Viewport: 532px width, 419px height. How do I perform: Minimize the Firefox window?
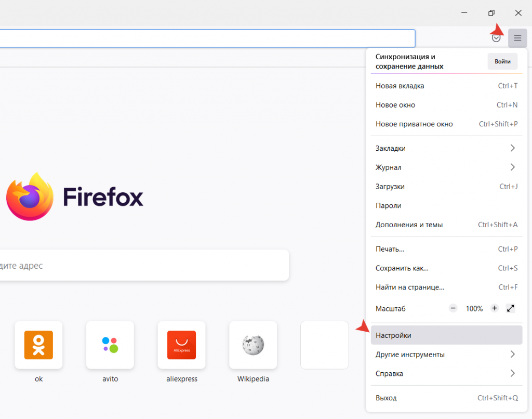pyautogui.click(x=464, y=13)
